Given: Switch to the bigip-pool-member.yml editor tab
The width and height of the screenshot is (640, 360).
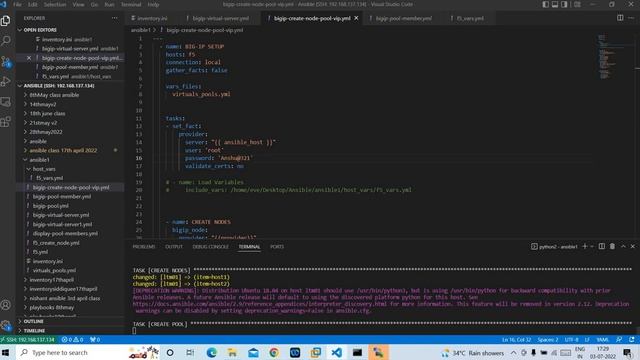Looking at the screenshot, I should tap(403, 18).
